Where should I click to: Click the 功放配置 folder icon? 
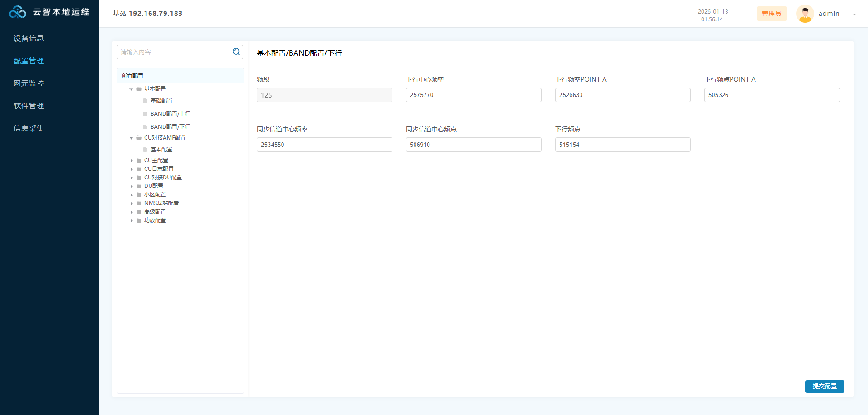(139, 220)
